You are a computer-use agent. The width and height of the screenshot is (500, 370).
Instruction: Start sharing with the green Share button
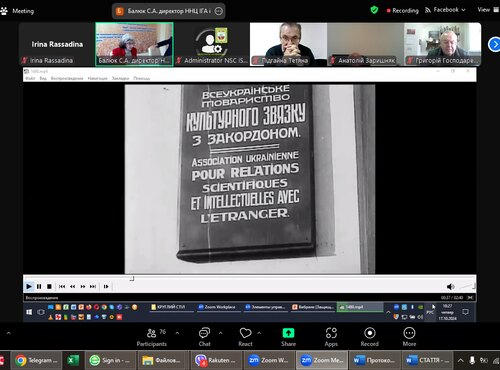(288, 337)
